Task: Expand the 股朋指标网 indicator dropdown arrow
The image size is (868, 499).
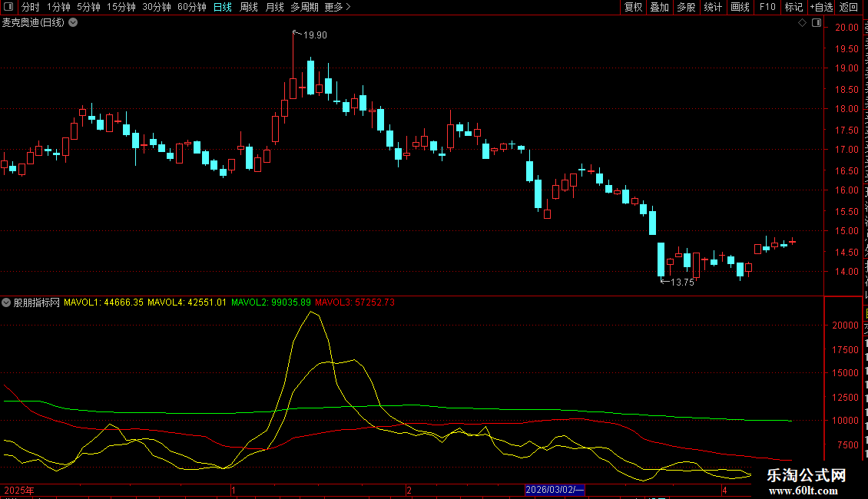Action: pos(6,302)
